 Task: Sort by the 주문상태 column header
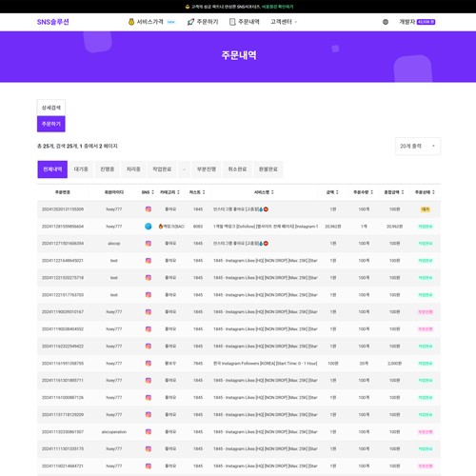click(425, 192)
